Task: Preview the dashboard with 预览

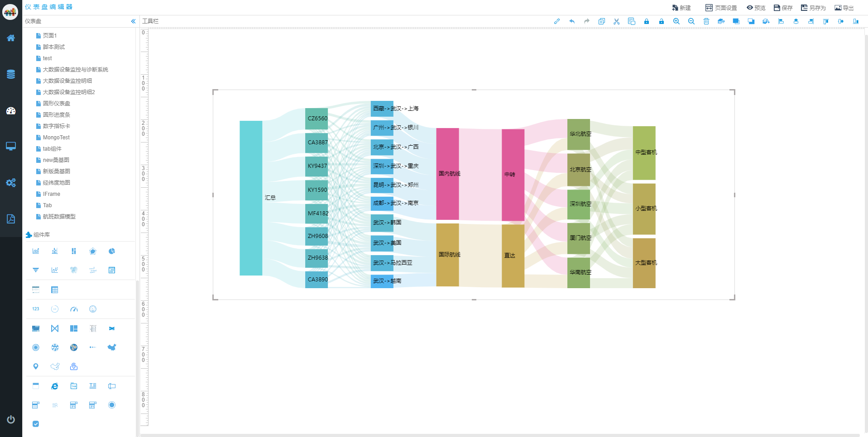Action: [756, 8]
